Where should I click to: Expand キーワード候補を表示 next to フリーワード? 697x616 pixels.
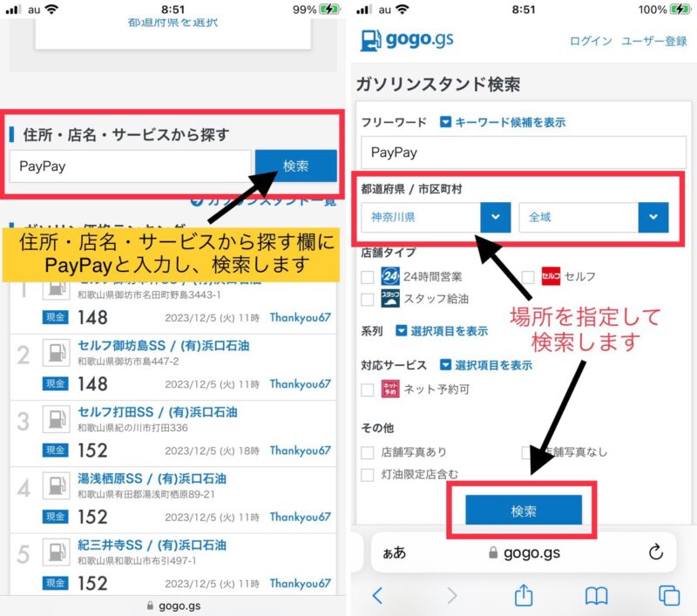click(x=503, y=122)
